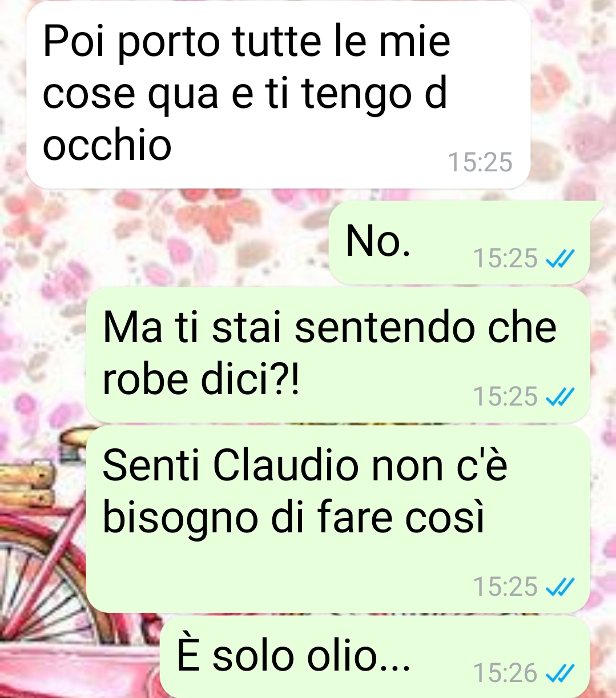Tap the 15:25 timestamp on the received message
616x698 pixels.
481,162
